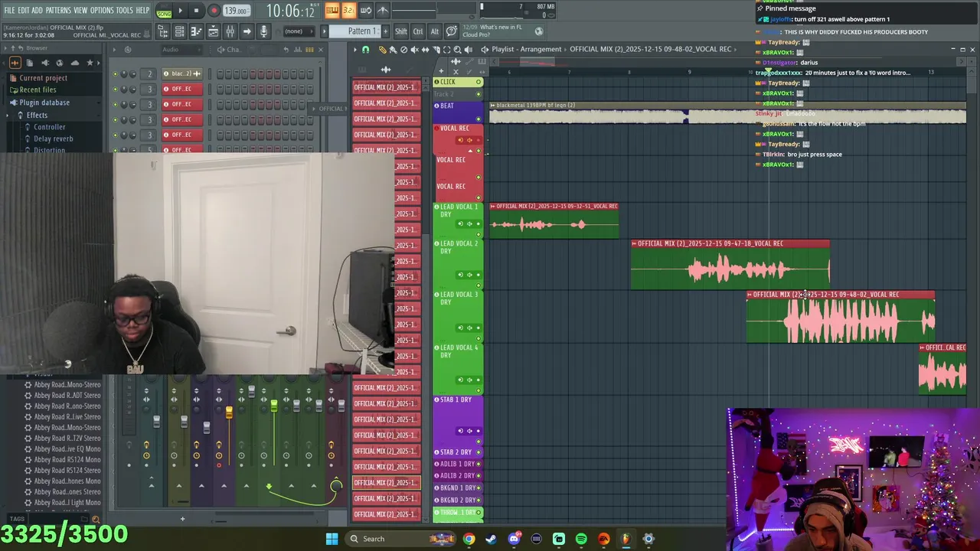Open the PATTERNS menu
This screenshot has width=980, height=551.
point(58,10)
